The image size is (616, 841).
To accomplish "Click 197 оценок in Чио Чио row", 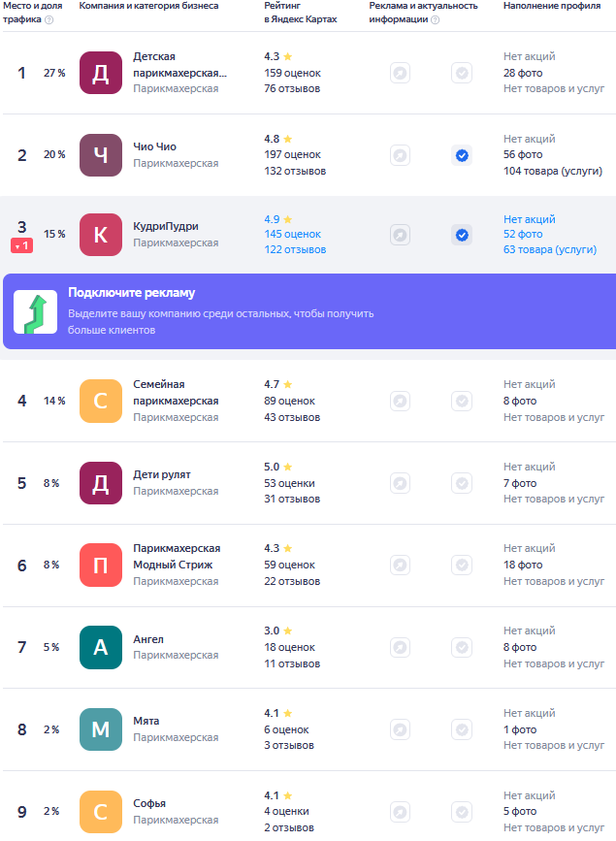I will (x=292, y=154).
